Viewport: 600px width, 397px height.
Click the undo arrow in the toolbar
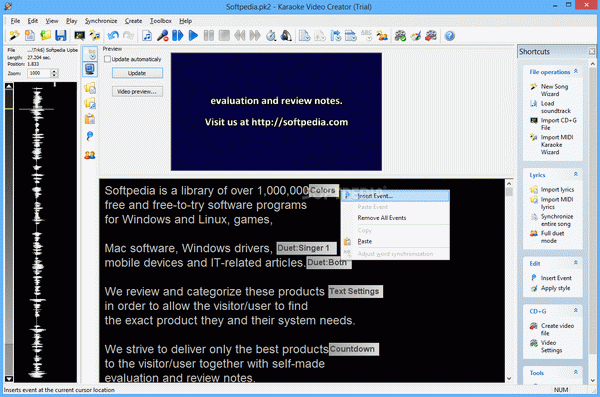click(113, 36)
